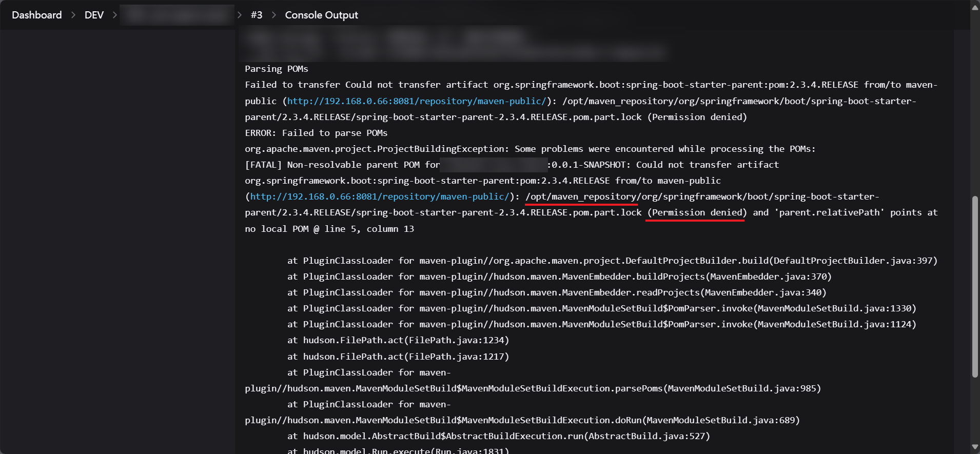This screenshot has width=980, height=454.
Task: Expand the chevron after DEV
Action: (x=115, y=15)
